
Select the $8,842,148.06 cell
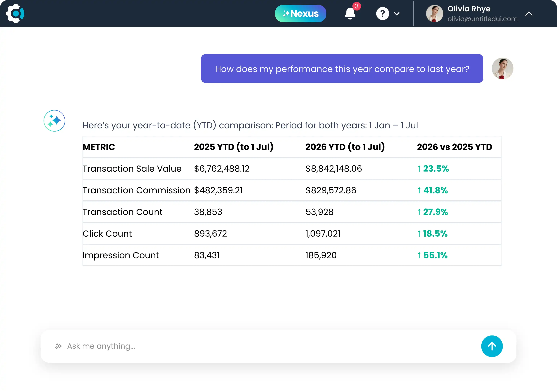click(334, 168)
